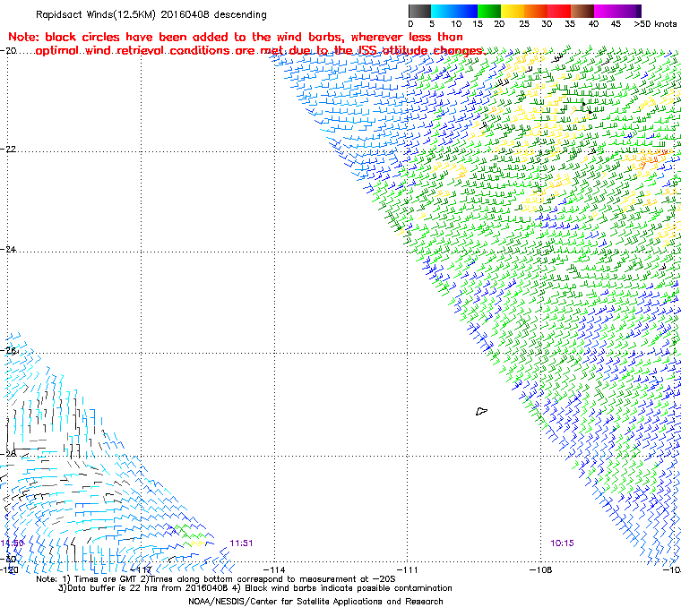This screenshot has width=681, height=616.
Task: Click the small island outline on the map
Action: click(x=481, y=411)
